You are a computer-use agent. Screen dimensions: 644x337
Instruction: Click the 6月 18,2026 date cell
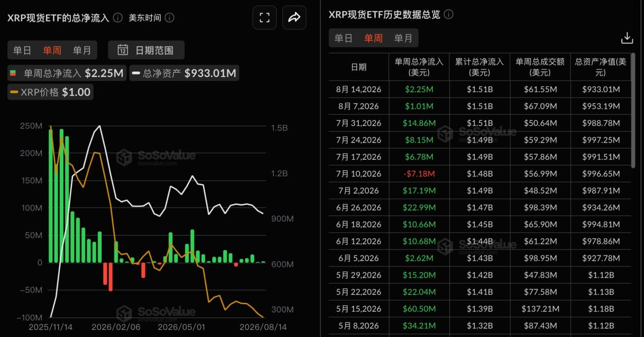(x=359, y=224)
